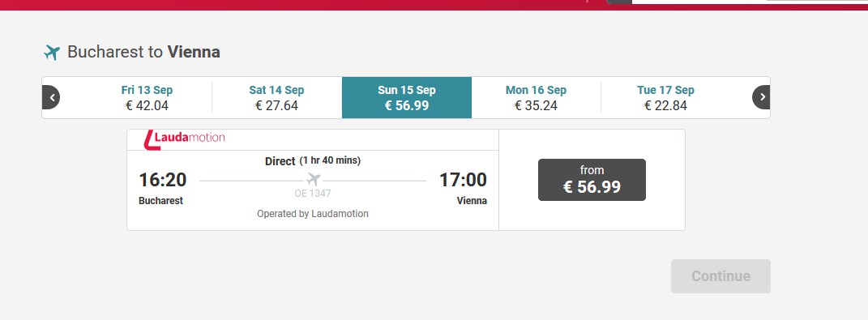Click the next dates right arrow
This screenshot has width=868, height=320.
761,97
